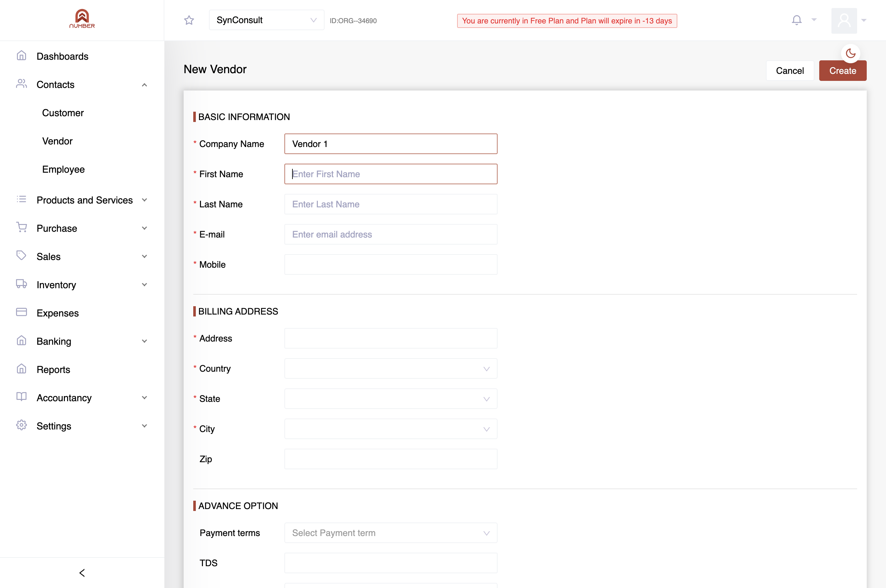Click the Contacts people icon
Viewport: 886px width, 588px height.
click(x=22, y=84)
